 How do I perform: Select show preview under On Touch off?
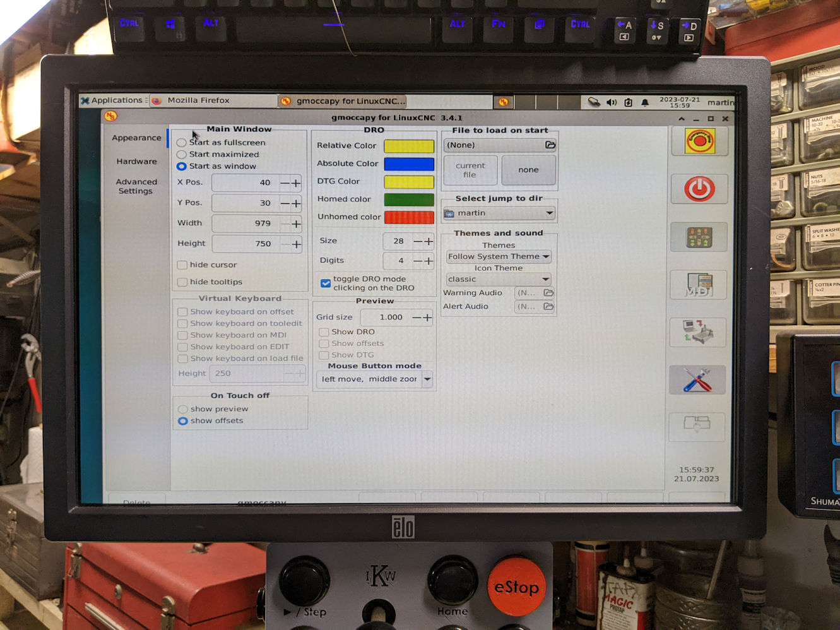(x=183, y=410)
